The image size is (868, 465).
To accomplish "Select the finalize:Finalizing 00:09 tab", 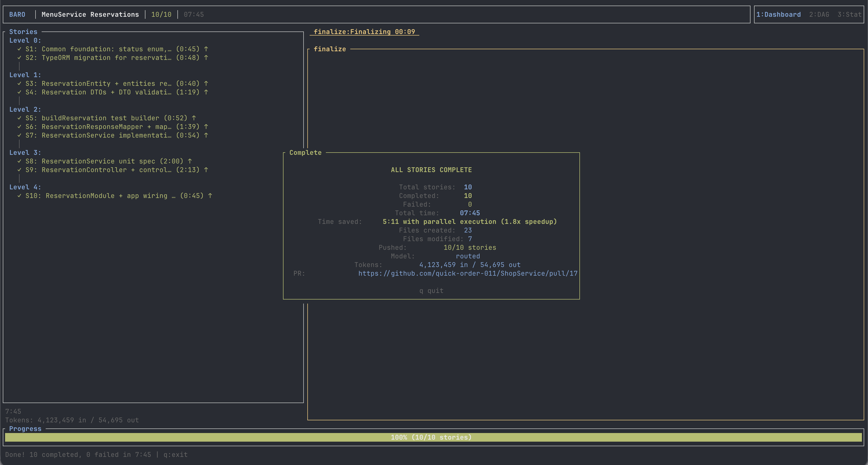I will click(x=364, y=32).
